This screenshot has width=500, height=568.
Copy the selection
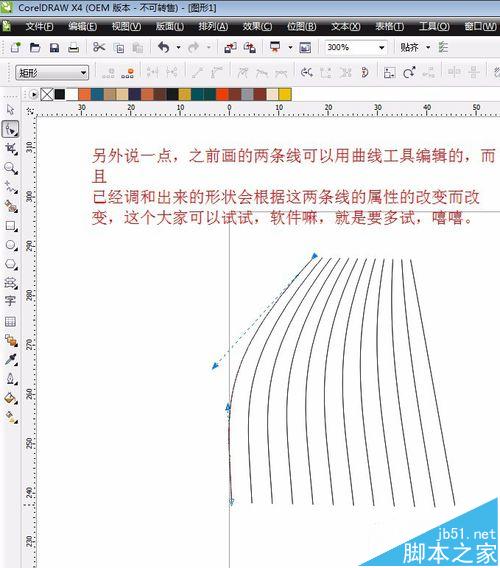click(118, 47)
